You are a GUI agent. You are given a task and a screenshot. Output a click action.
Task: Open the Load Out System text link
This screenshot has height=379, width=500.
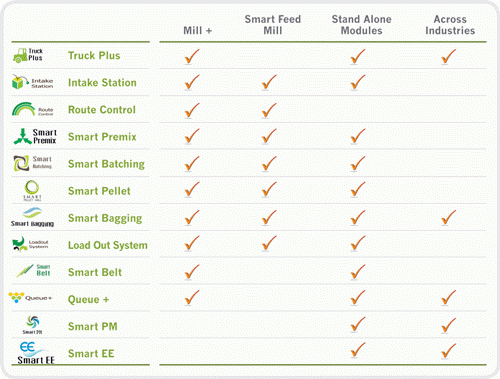coord(108,245)
